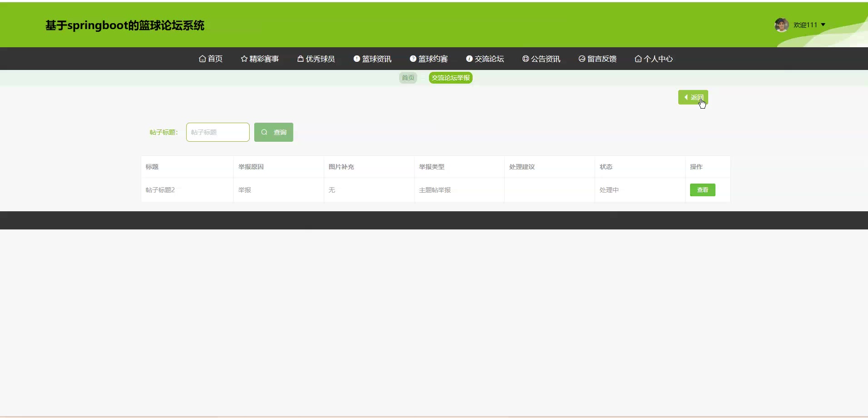Open the 精彩赛事 menu item
This screenshot has width=868, height=418.
pyautogui.click(x=260, y=59)
